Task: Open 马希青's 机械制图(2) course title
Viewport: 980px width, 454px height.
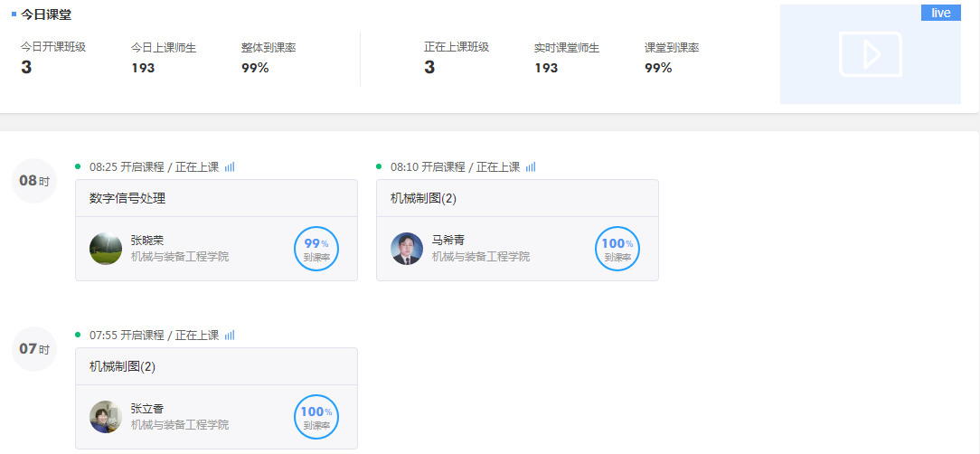Action: pos(423,198)
